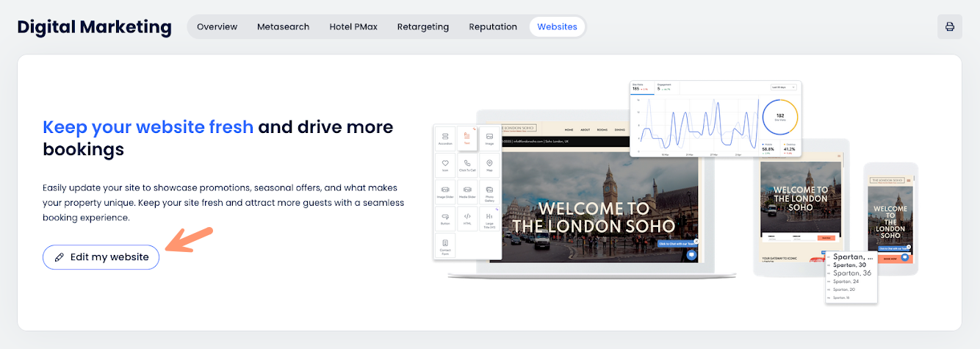Viewport: 980px width, 349px height.
Task: Click the Click To Call widget icon
Action: pyautogui.click(x=467, y=165)
